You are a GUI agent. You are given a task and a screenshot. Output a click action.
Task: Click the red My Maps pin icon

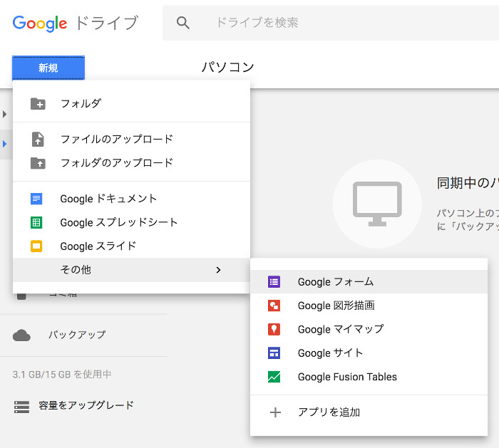(274, 329)
